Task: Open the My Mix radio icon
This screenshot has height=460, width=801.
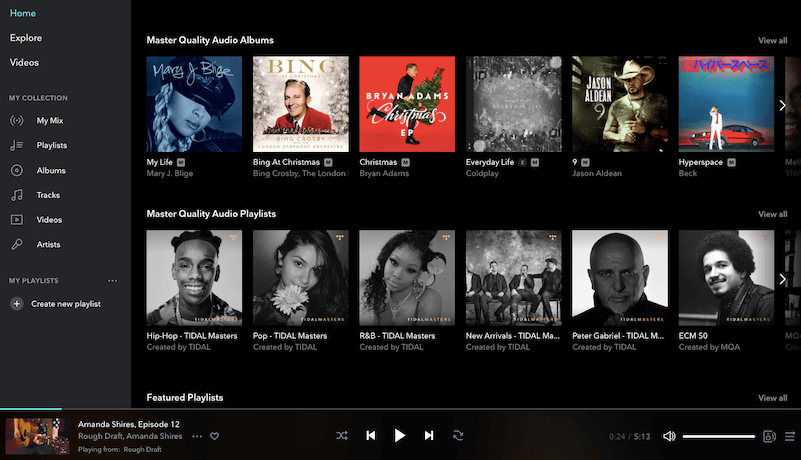Action: (x=17, y=121)
